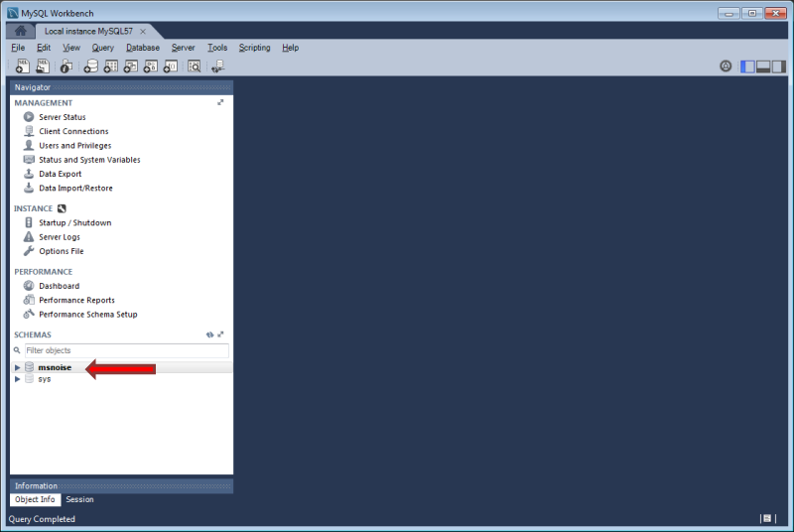
Task: Open the performance Dashboard
Action: point(60,286)
